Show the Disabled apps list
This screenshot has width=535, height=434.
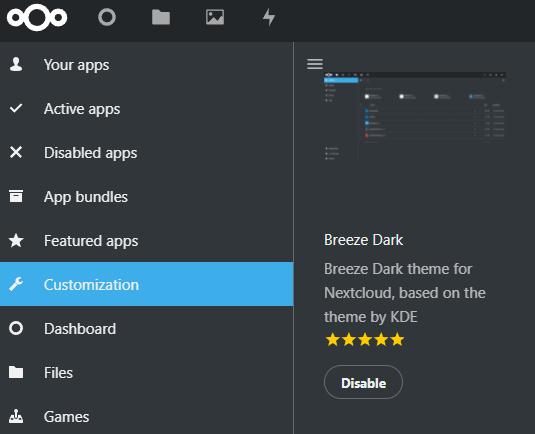[146, 153]
